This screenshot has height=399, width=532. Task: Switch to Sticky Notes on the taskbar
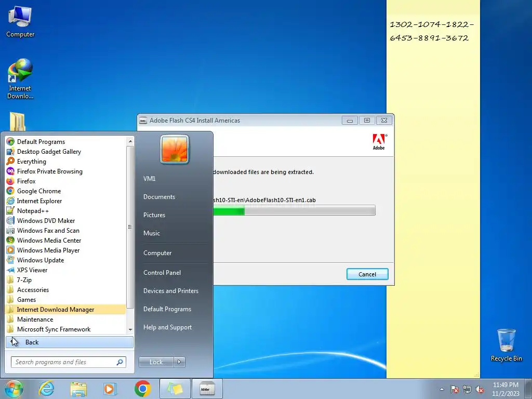(175, 389)
